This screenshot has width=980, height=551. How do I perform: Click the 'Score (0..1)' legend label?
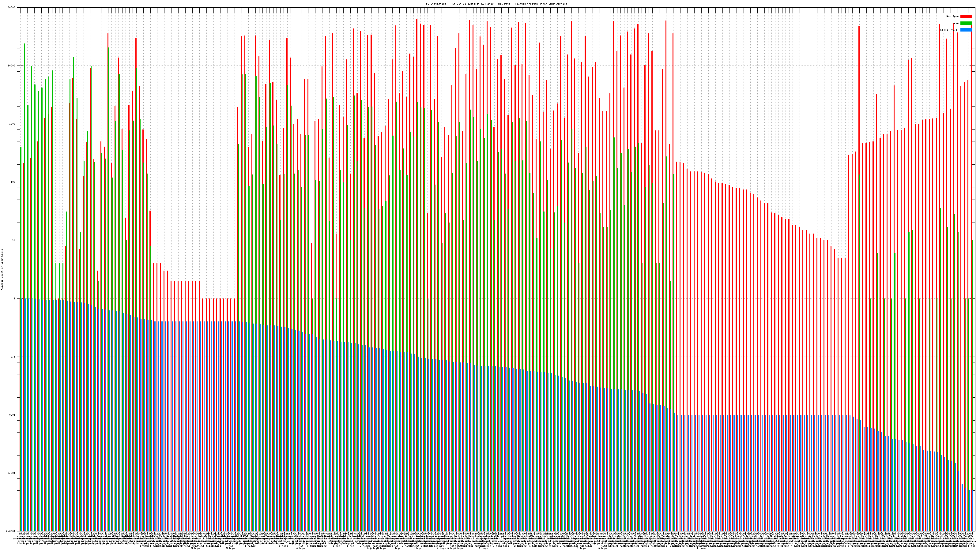(950, 30)
